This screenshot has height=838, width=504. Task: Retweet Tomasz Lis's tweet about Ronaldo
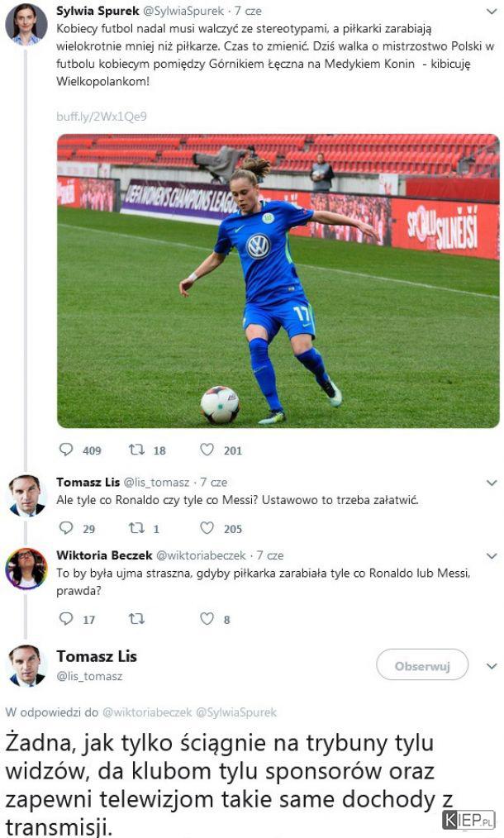pos(137,528)
